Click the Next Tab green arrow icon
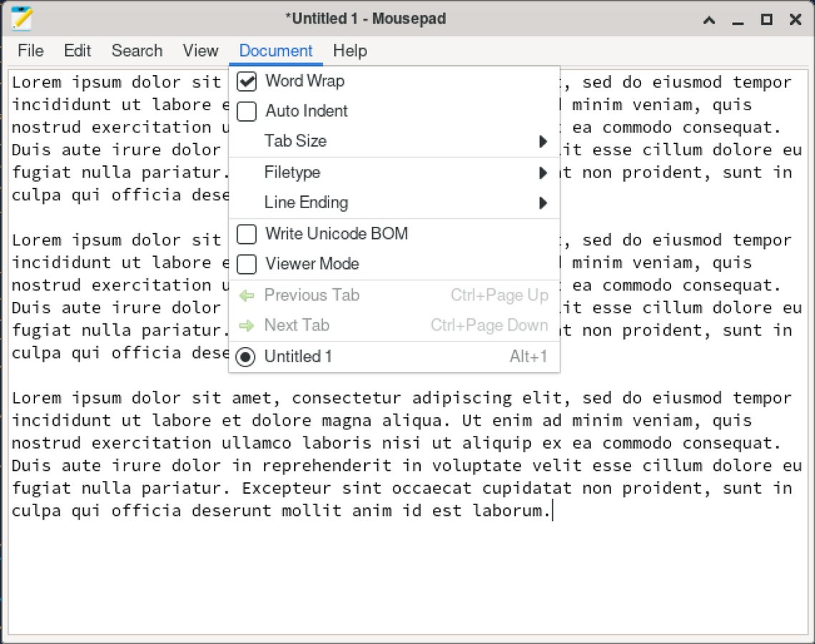The width and height of the screenshot is (815, 644). pyautogui.click(x=246, y=326)
